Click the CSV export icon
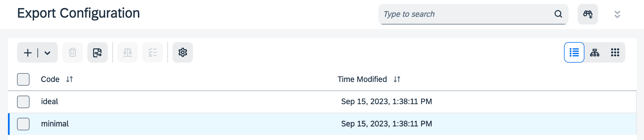The height and width of the screenshot is (140, 644). 97,53
